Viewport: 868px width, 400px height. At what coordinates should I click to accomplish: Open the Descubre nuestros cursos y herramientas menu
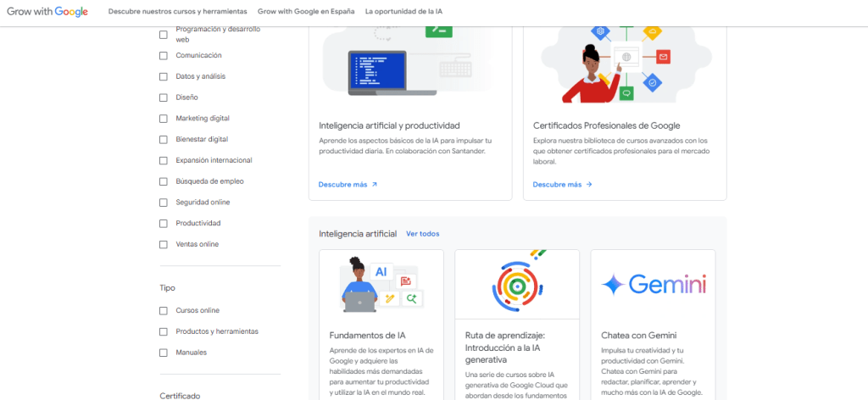click(178, 12)
